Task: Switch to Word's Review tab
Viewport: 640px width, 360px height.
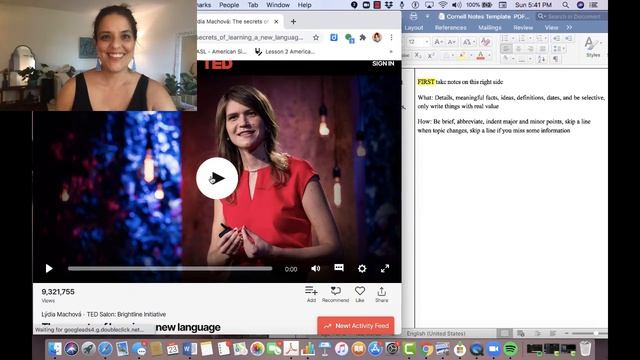Action: [x=523, y=27]
